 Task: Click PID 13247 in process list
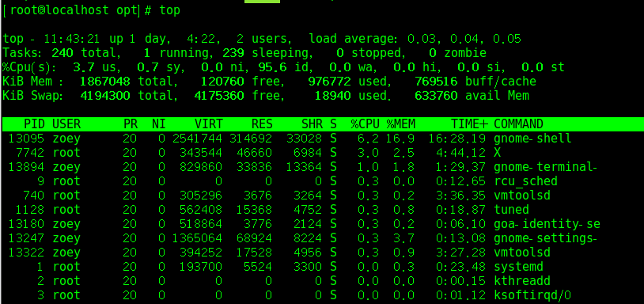(x=26, y=238)
